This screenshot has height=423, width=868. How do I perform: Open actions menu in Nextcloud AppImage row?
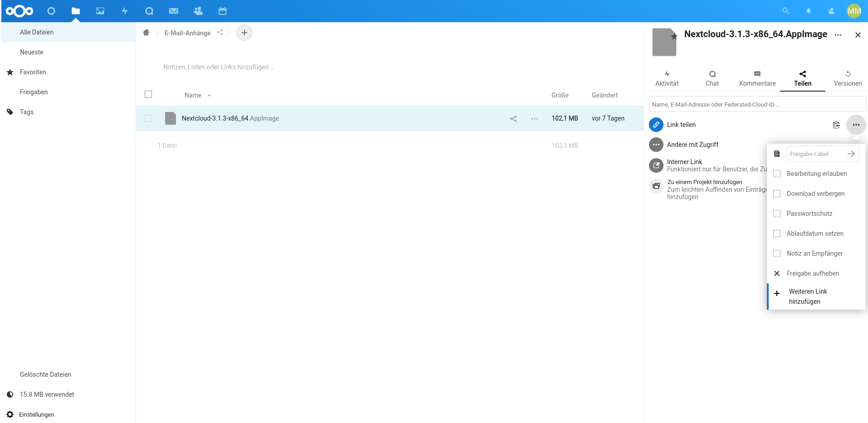(x=535, y=119)
